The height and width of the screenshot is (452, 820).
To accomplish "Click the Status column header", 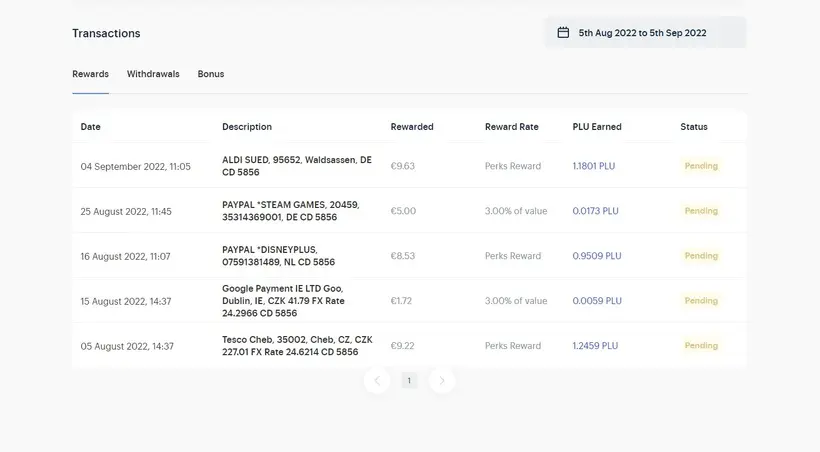I will click(693, 127).
